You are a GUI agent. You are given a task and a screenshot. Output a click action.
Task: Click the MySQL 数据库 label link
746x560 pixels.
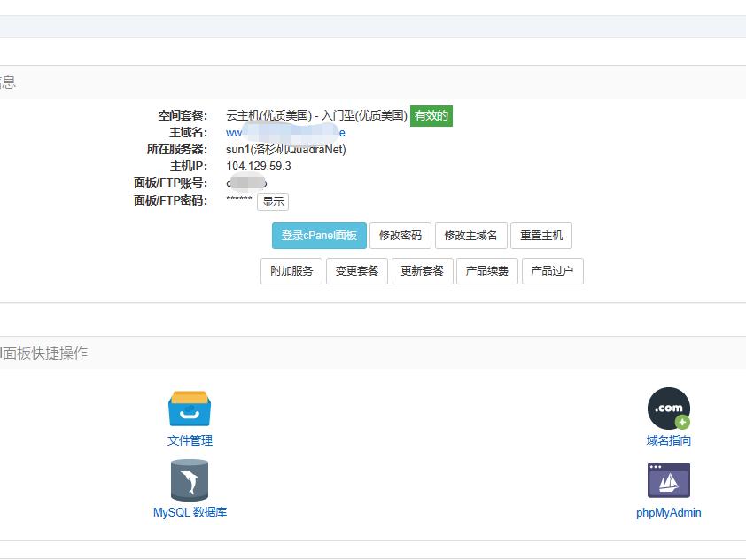click(x=189, y=512)
